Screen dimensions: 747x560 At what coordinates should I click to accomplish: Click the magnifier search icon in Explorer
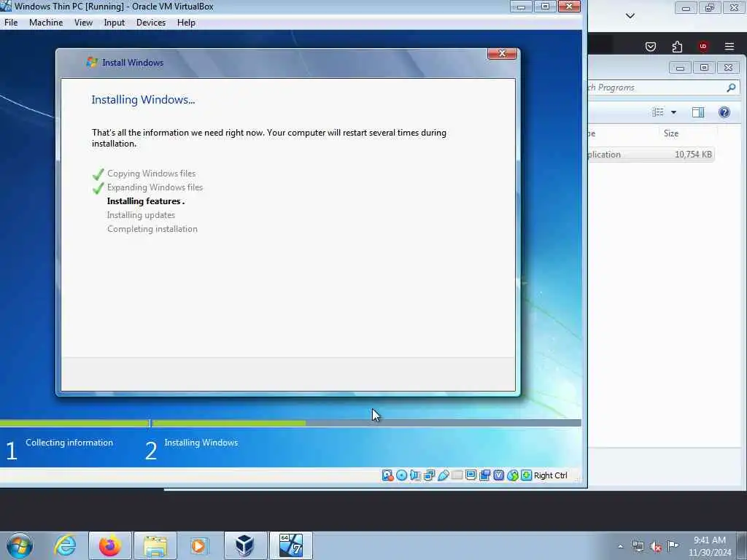731,87
